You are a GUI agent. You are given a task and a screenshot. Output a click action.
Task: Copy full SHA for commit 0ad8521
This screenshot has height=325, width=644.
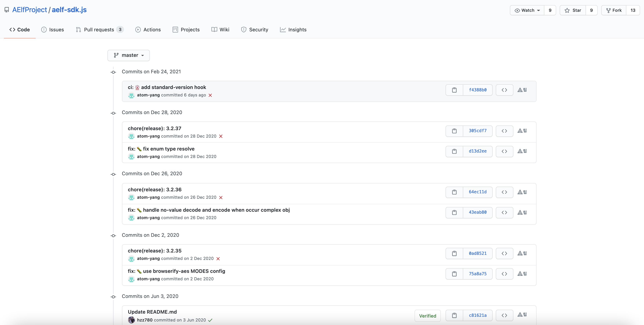454,254
